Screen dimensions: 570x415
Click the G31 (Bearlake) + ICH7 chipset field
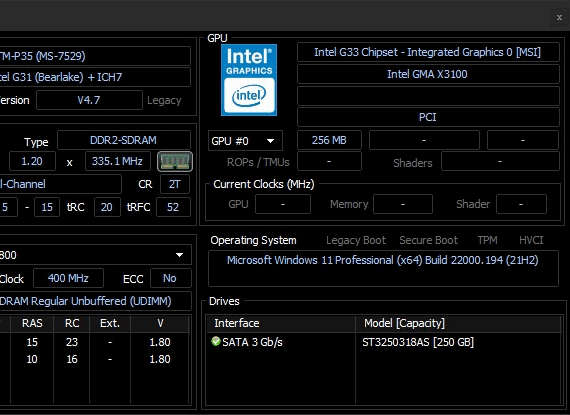coord(95,77)
